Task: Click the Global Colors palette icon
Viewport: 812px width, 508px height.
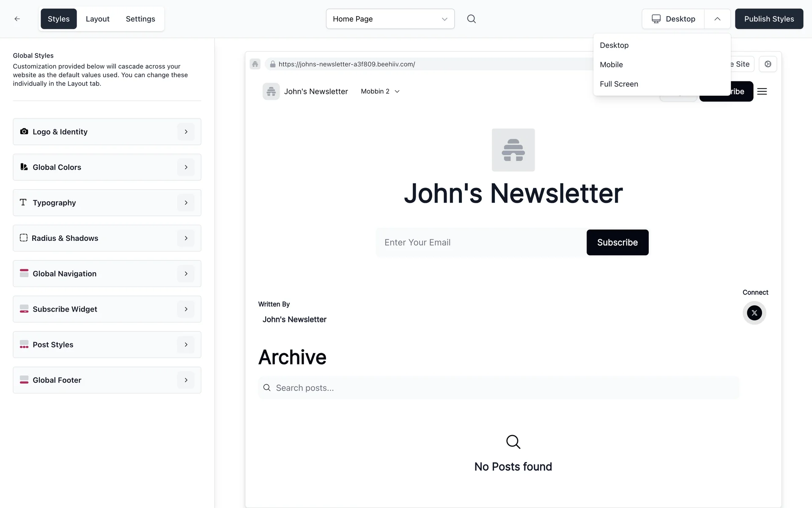Action: [x=24, y=167]
